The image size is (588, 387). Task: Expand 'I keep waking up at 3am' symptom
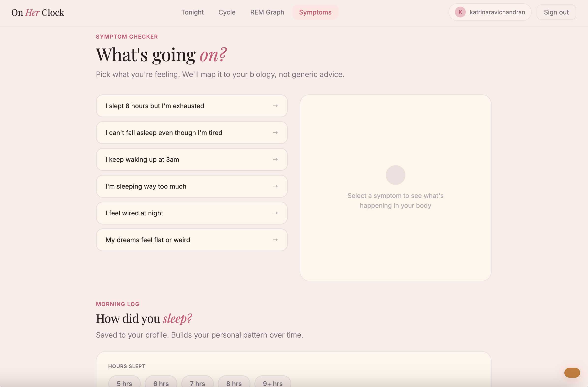point(142,160)
